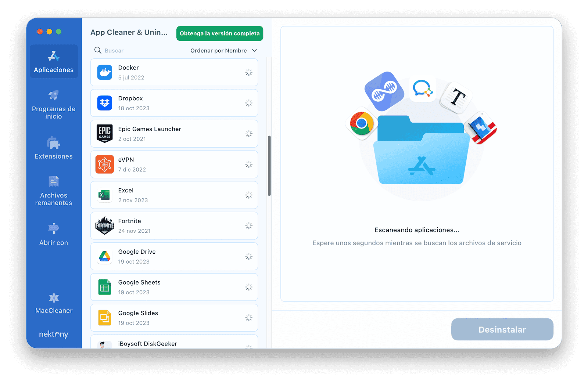The image size is (588, 383).
Task: Select the Google Sheets name text
Action: pyautogui.click(x=139, y=282)
